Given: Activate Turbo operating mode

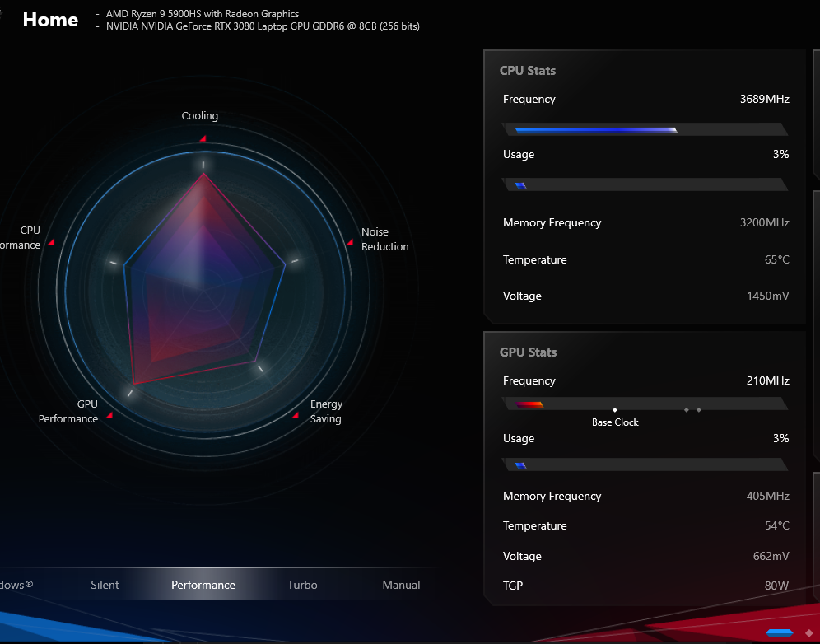Looking at the screenshot, I should 302,585.
